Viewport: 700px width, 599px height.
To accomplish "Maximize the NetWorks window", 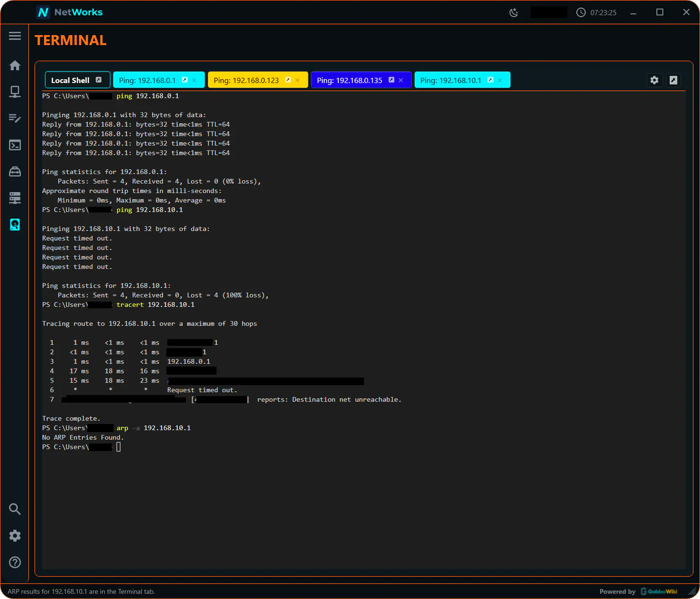I will [660, 12].
